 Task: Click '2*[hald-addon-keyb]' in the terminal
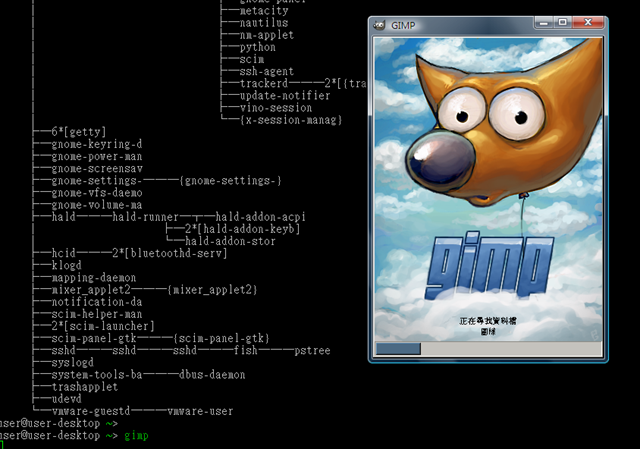point(242,229)
